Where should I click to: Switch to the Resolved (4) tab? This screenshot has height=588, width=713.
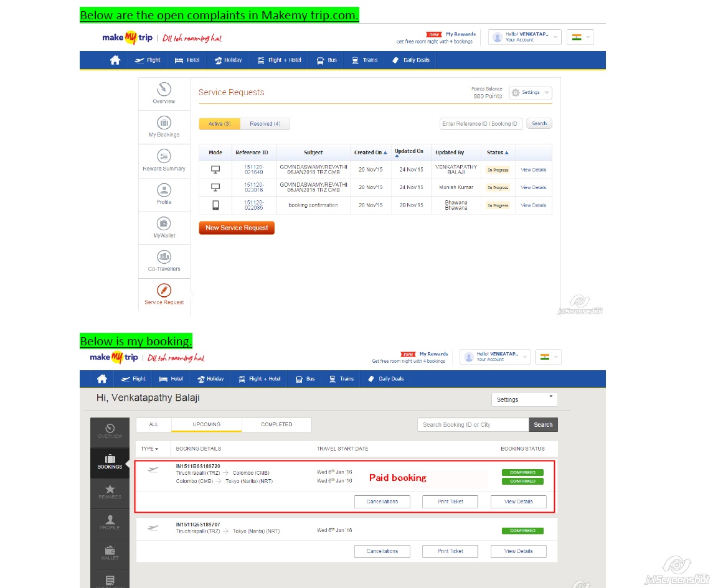tap(265, 124)
